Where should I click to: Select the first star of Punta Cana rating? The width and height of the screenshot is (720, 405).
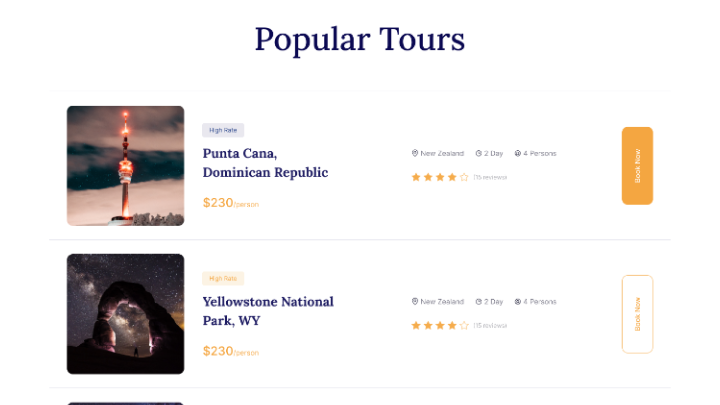pos(416,177)
